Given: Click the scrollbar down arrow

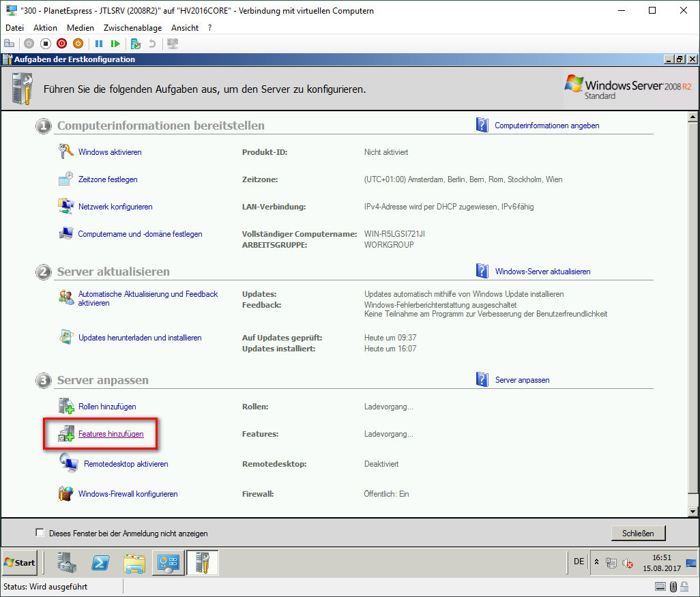Looking at the screenshot, I should [x=692, y=511].
